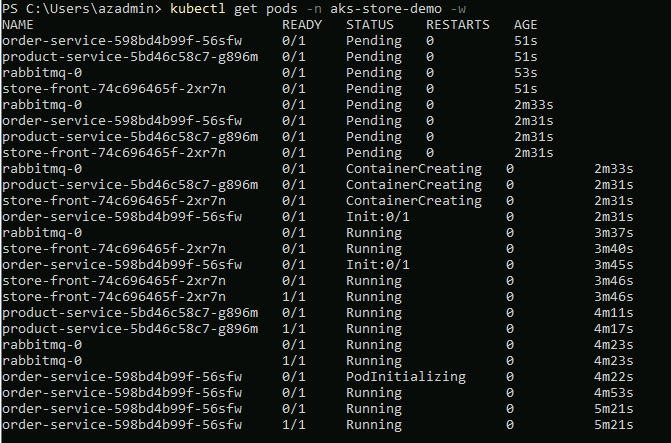Click the 3m37s age value
Viewport: 671px width, 443px height.
point(613,233)
